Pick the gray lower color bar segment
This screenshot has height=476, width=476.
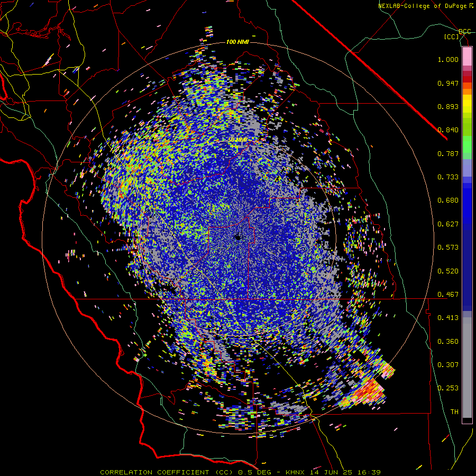tap(467, 368)
